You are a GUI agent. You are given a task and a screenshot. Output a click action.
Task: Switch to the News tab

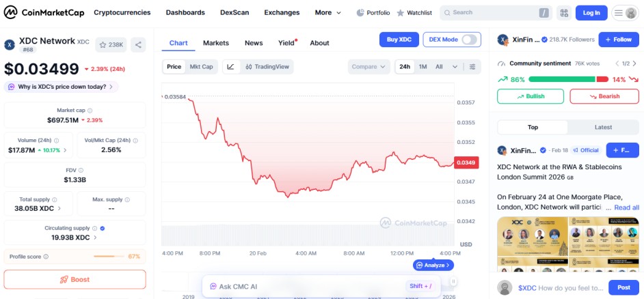[254, 43]
